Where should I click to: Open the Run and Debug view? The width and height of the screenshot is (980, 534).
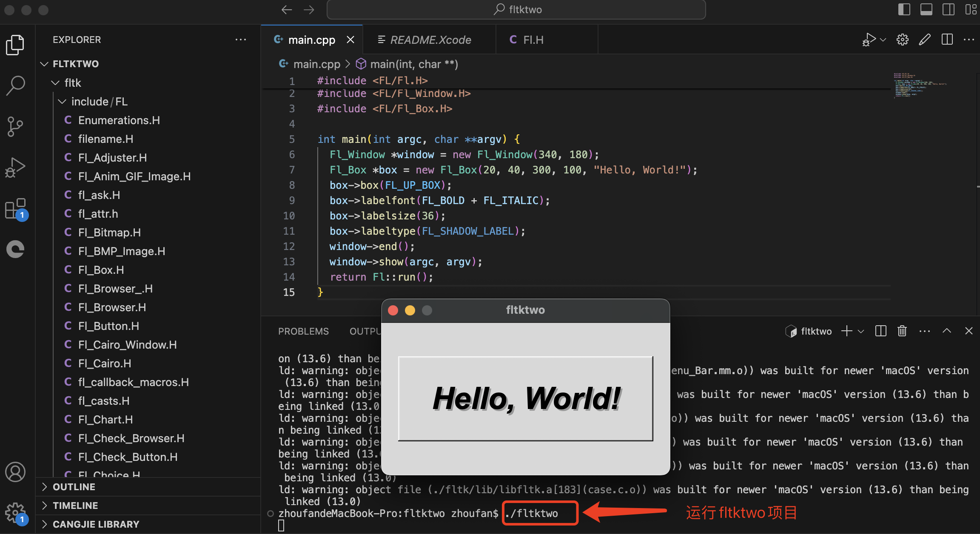(15, 167)
